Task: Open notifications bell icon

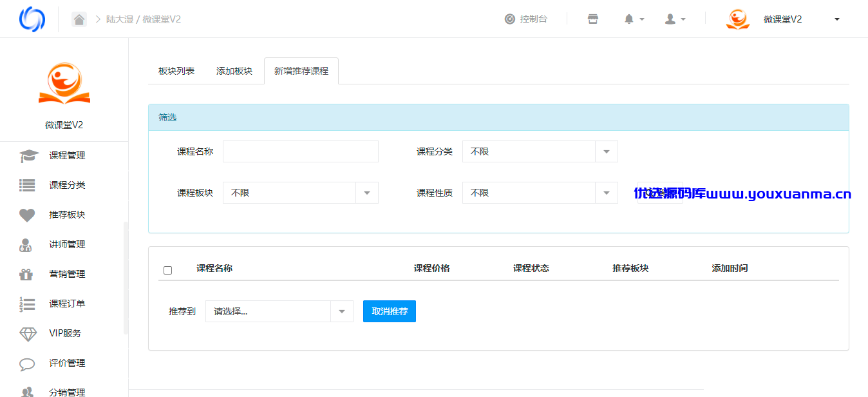Action: 629,19
